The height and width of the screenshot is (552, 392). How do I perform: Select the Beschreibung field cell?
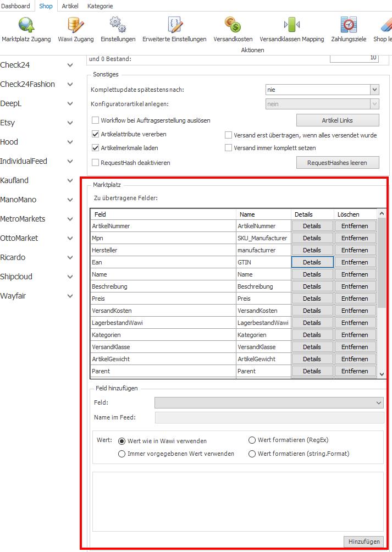[x=163, y=286]
